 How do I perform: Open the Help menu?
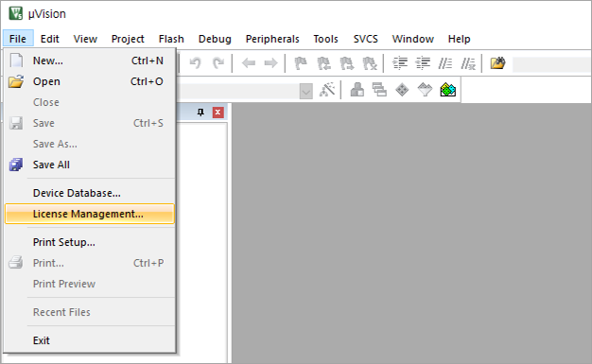pyautogui.click(x=459, y=39)
